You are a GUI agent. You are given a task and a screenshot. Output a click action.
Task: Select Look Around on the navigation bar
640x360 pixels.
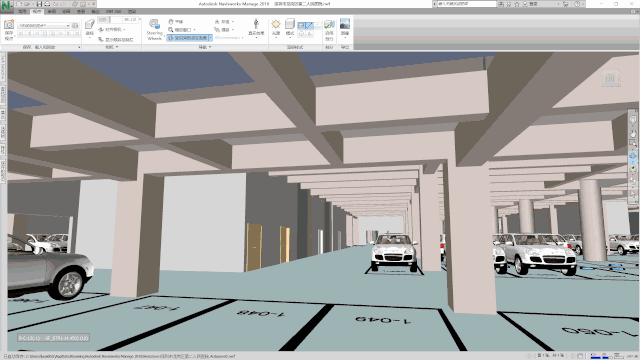[x=633, y=168]
